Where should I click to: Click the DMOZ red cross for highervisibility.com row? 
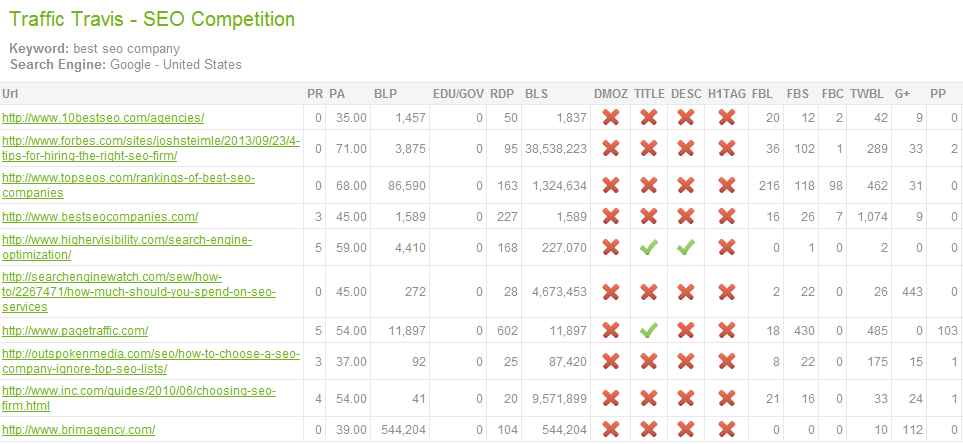tap(610, 247)
